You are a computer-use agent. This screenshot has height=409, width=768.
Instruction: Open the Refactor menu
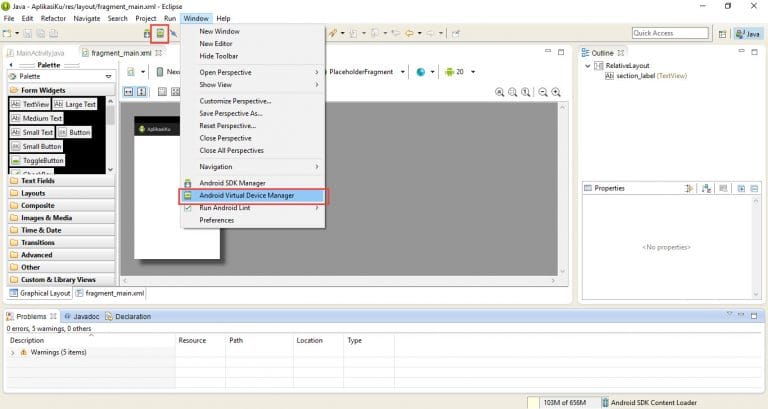(53, 19)
